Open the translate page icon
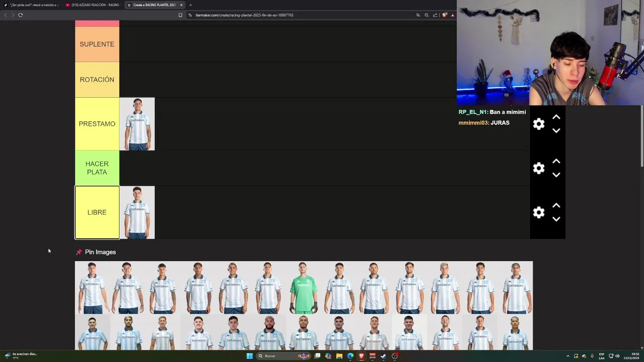644x362 pixels. click(x=418, y=15)
